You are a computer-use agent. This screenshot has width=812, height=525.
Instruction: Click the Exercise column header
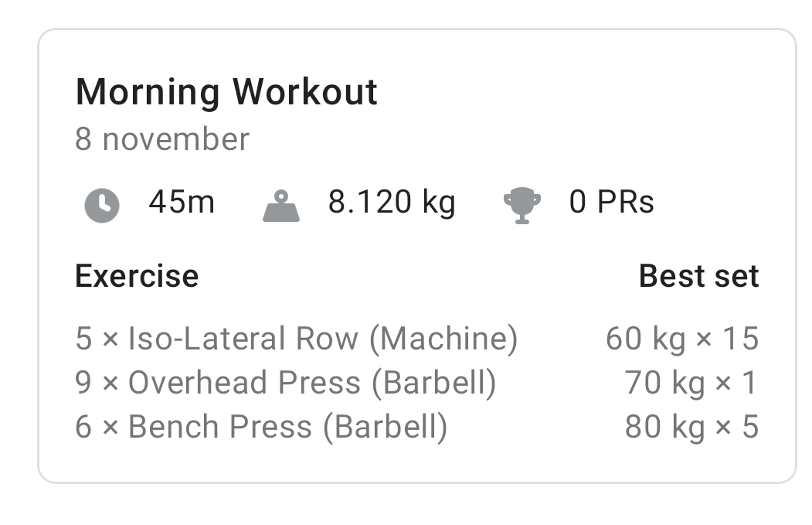pos(137,276)
